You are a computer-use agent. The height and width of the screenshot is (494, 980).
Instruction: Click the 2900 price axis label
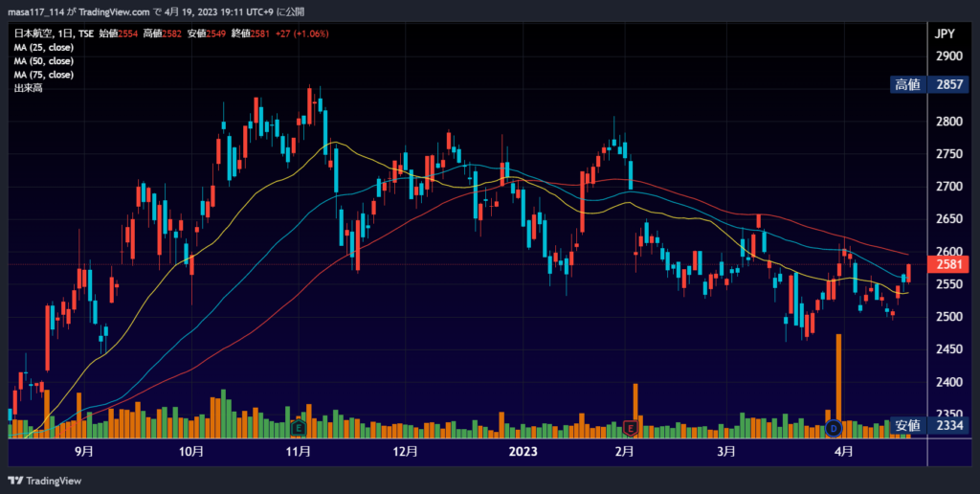coord(948,56)
